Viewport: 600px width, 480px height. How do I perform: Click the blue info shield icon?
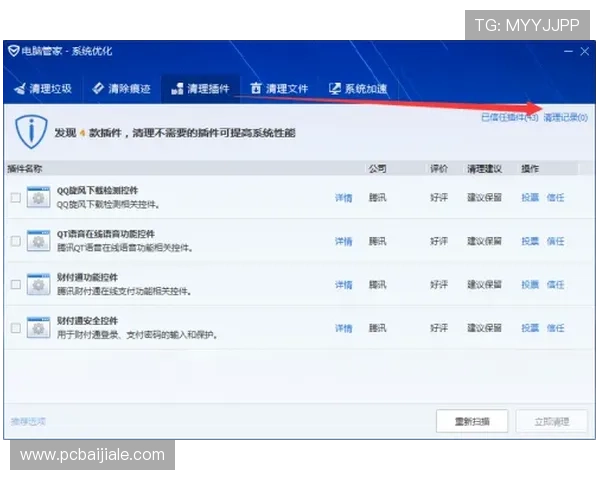point(31,132)
